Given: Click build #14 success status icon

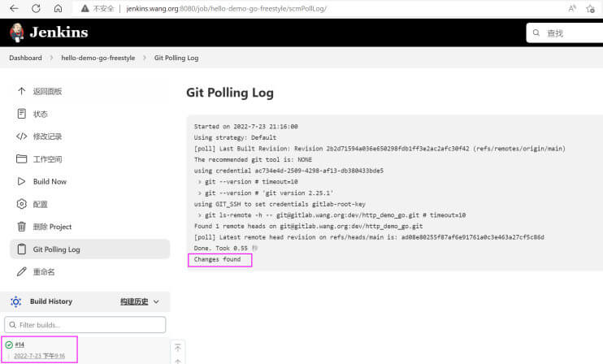Looking at the screenshot, I should click(9, 344).
